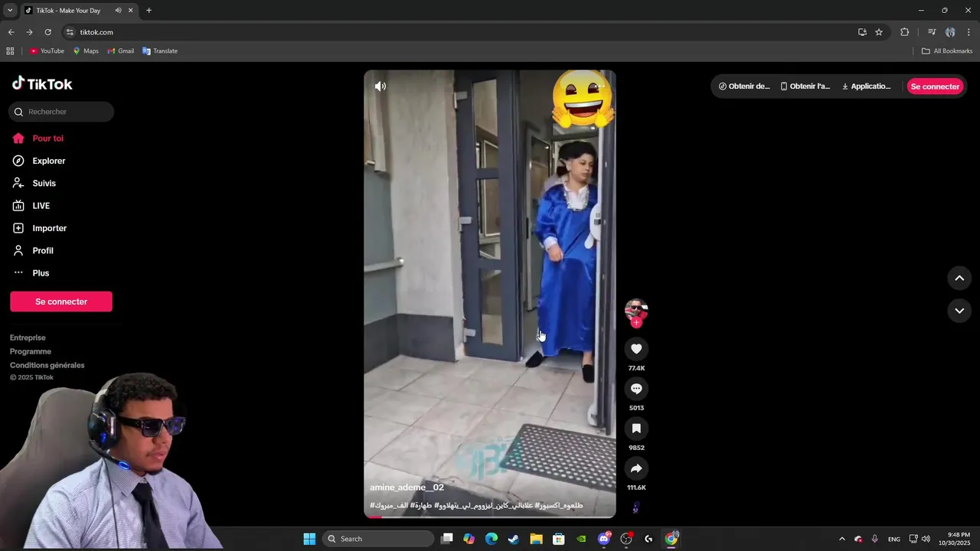980x551 pixels.
Task: Follow creator with the red plus badge
Action: click(636, 322)
